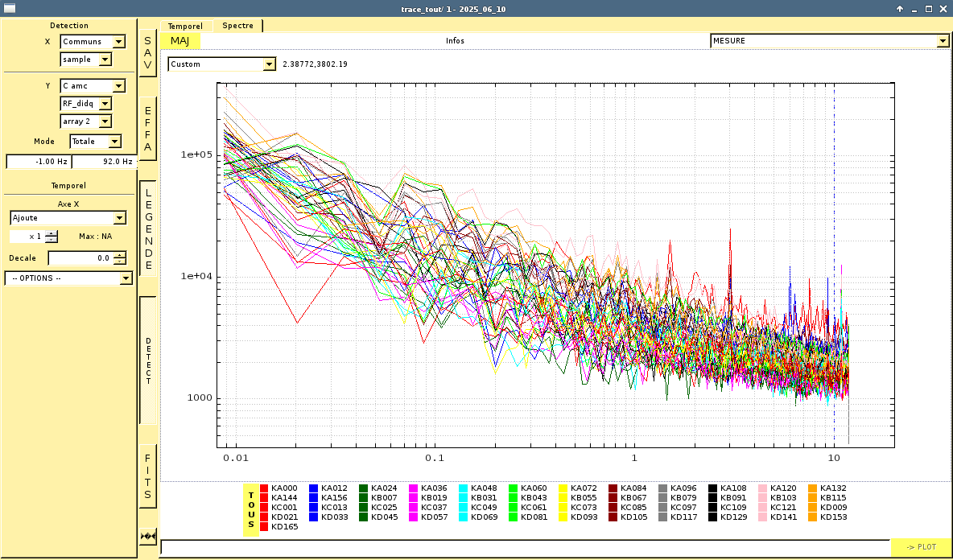Open the Communs X dropdown
Viewport: 953px width, 560px height.
tap(93, 42)
